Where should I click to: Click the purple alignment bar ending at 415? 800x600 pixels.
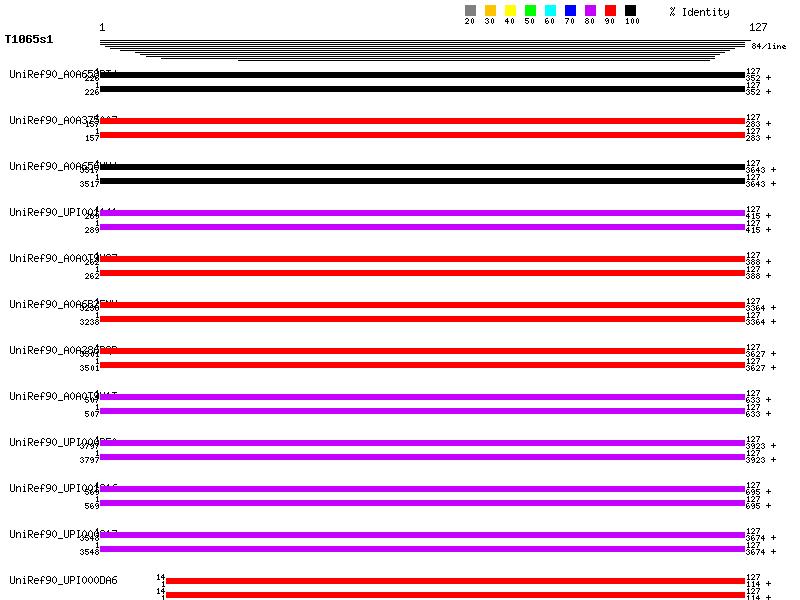click(x=422, y=213)
